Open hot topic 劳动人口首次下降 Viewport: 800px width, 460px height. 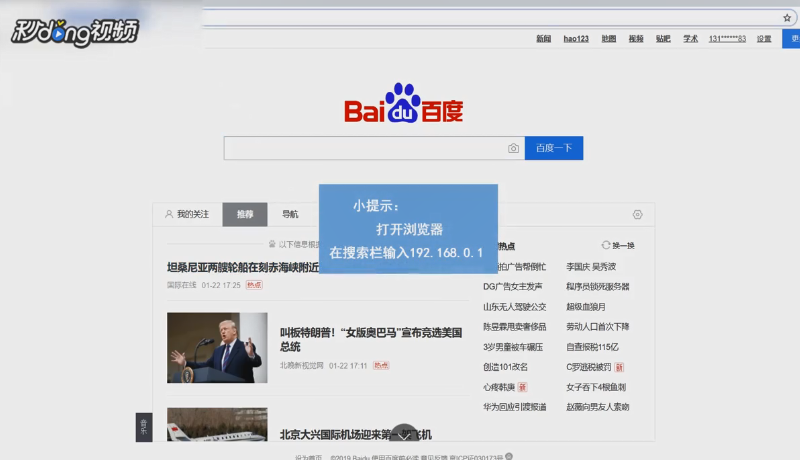pos(597,326)
